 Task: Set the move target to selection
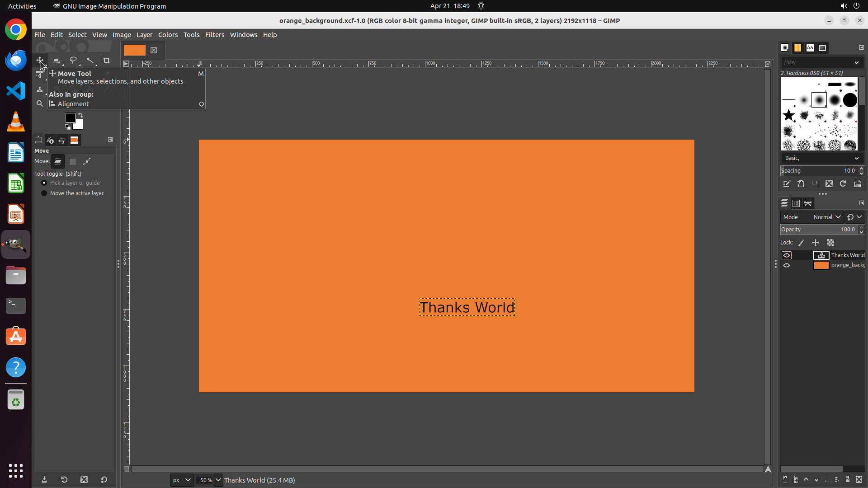[72, 161]
